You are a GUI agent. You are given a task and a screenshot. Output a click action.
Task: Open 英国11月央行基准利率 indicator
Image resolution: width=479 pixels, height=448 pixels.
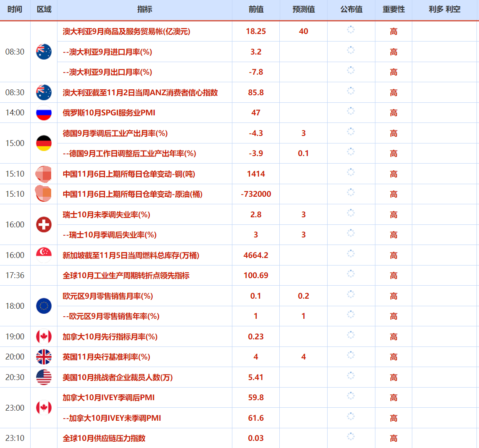point(106,357)
